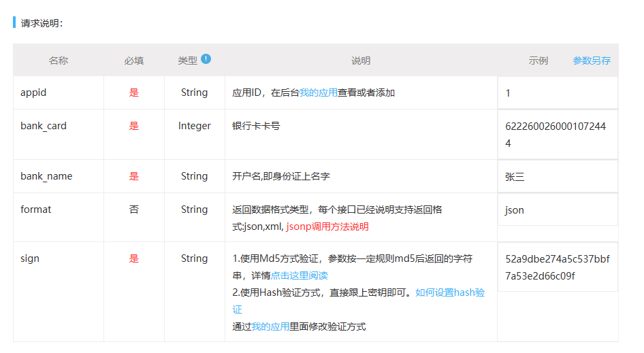This screenshot has height=353, width=644.
Task: Open the jsonp调用方法说明 link
Action: (327, 226)
